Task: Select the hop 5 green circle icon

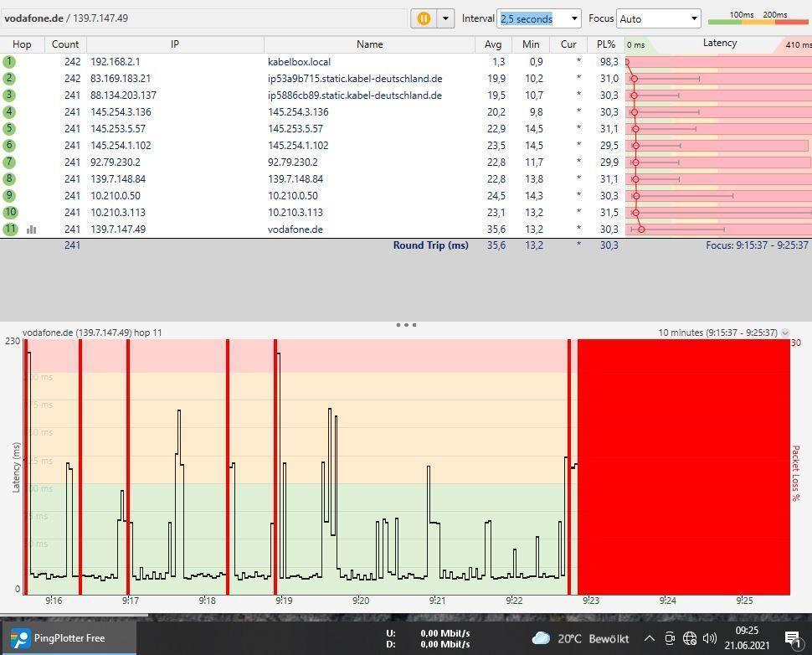Action: coord(9,128)
